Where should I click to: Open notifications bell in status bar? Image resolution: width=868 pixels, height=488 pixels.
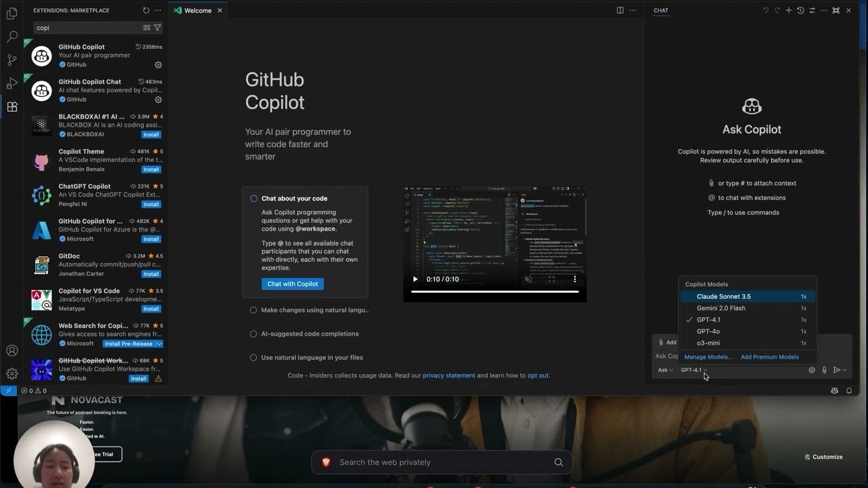[x=849, y=390]
